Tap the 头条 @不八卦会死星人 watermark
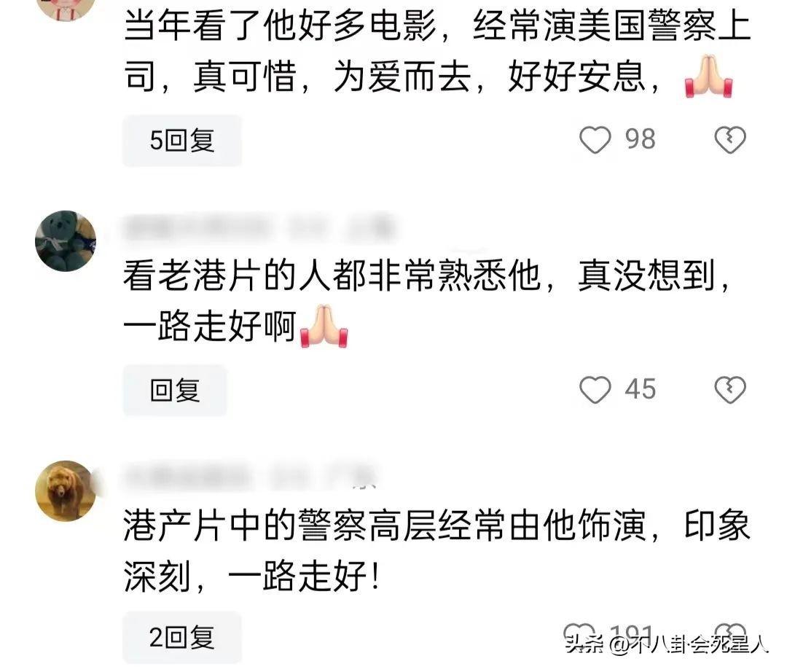The height and width of the screenshot is (672, 787). point(666,644)
